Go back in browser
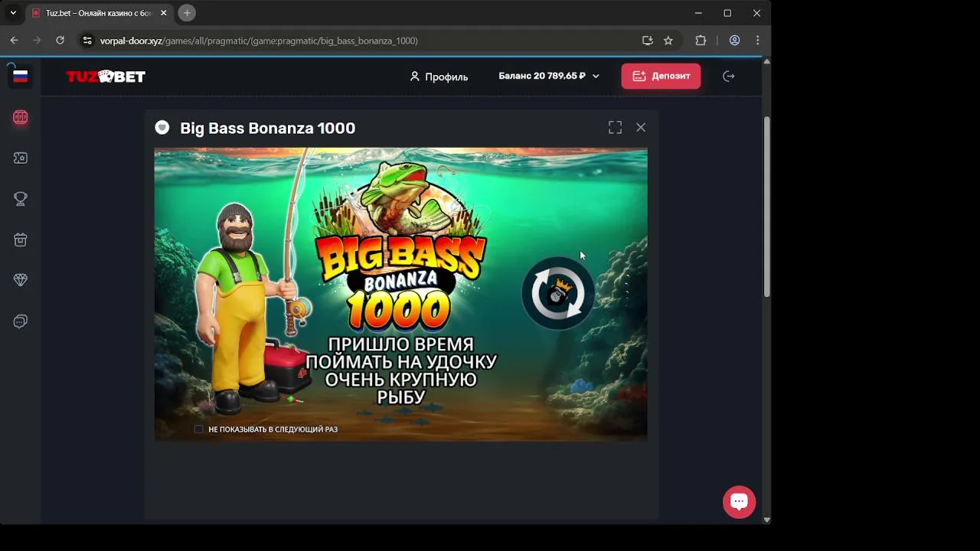This screenshot has width=980, height=551. [x=14, y=41]
